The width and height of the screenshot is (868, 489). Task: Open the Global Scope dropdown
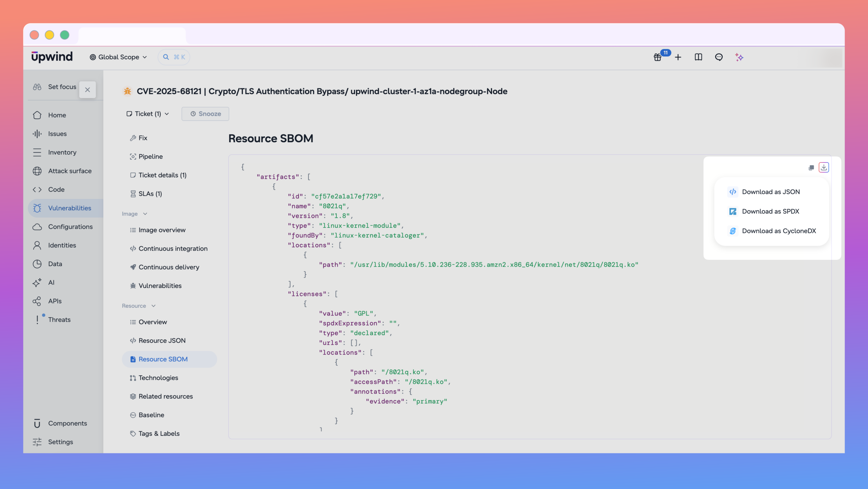(118, 57)
